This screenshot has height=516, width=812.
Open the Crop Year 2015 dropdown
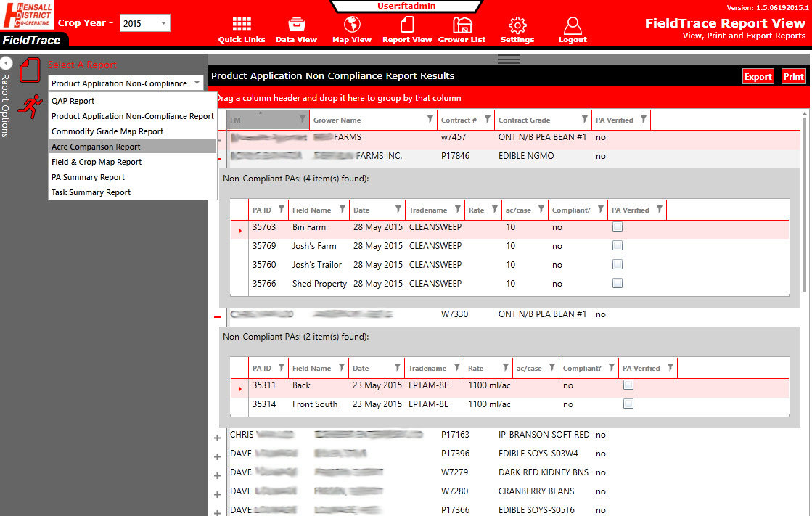pos(145,23)
